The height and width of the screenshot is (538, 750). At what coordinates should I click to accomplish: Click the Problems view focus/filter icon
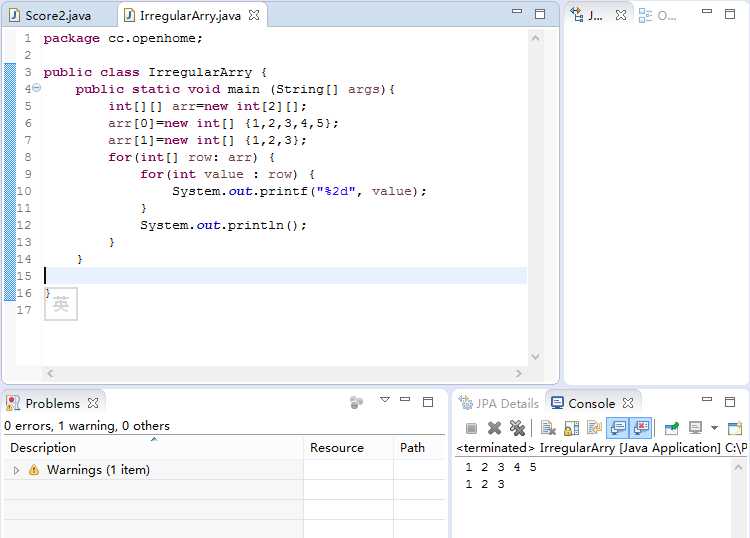click(x=356, y=403)
